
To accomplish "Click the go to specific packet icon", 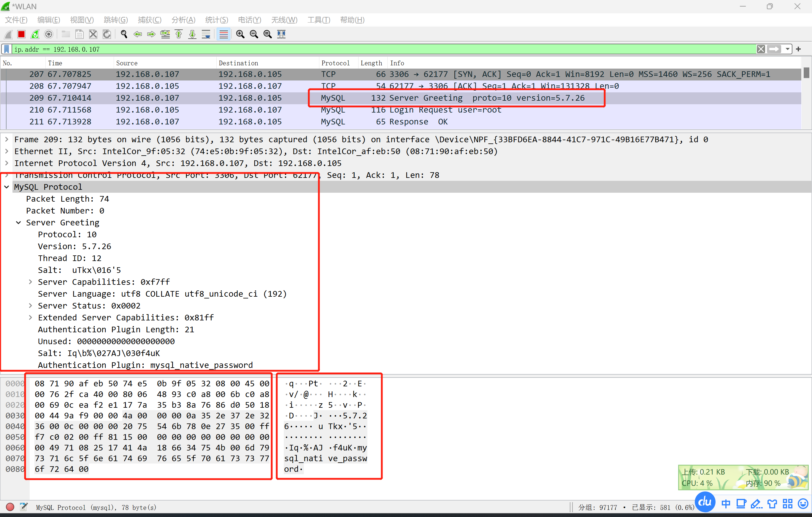I will 165,34.
